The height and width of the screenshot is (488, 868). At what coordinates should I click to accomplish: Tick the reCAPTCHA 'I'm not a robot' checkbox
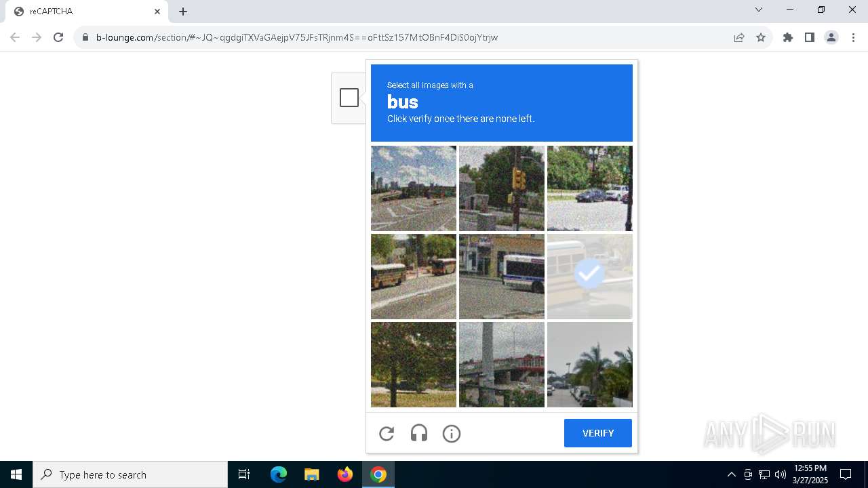(349, 98)
